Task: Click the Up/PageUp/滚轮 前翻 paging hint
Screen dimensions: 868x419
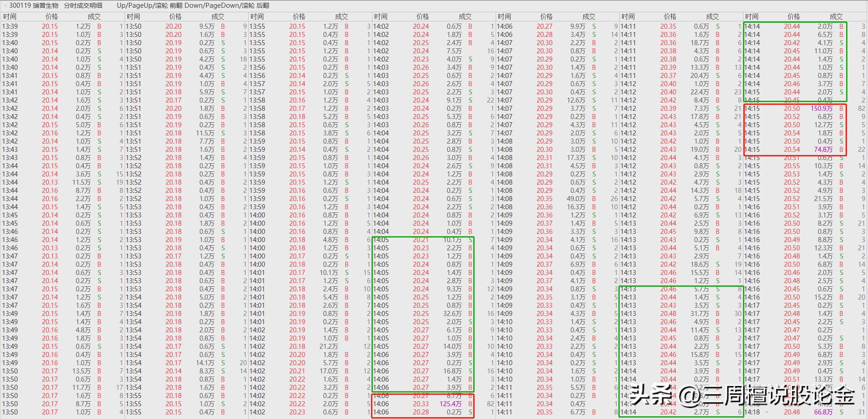Action: point(149,5)
